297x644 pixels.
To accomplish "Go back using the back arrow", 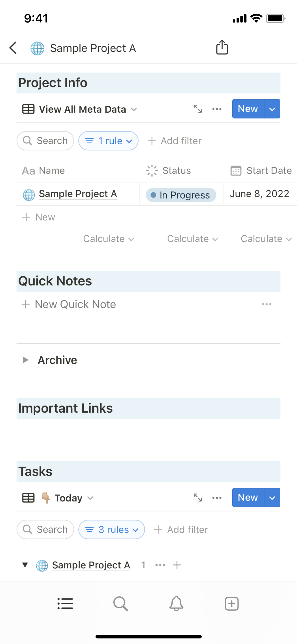I will click(x=13, y=48).
